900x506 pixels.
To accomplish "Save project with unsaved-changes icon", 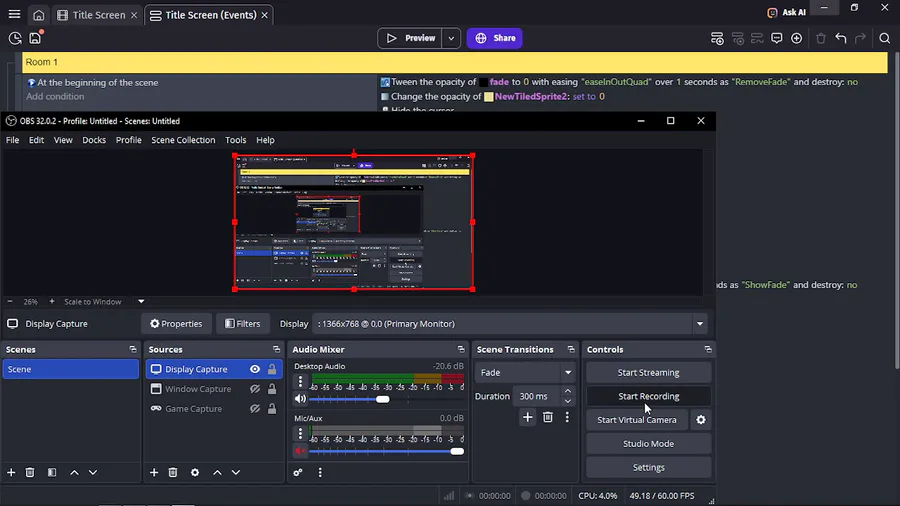I will (x=36, y=38).
